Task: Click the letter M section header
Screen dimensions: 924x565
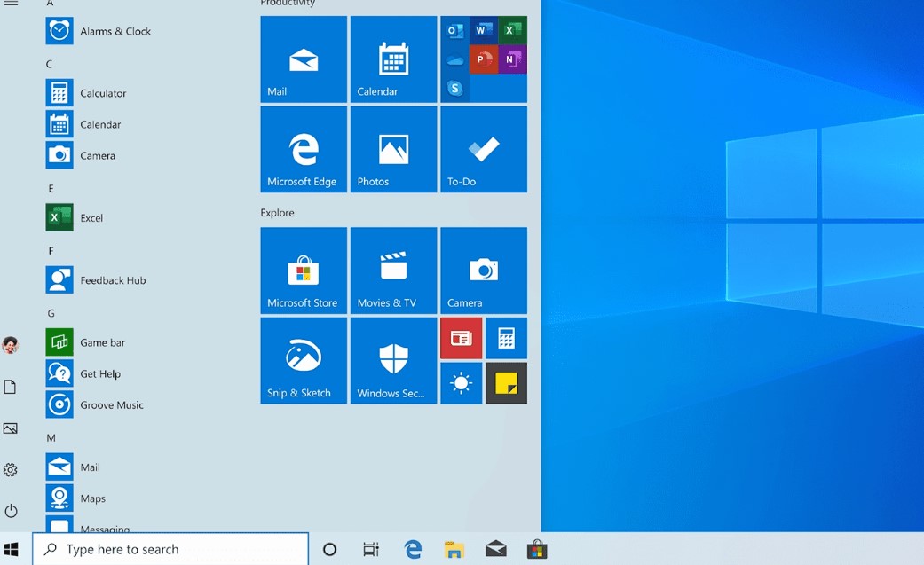Action: [51, 438]
